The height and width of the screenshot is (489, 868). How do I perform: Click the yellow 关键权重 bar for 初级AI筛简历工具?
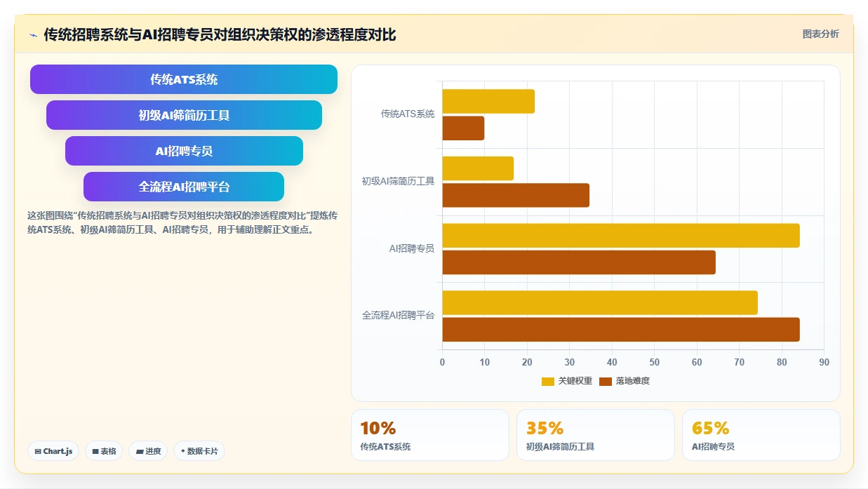click(478, 168)
